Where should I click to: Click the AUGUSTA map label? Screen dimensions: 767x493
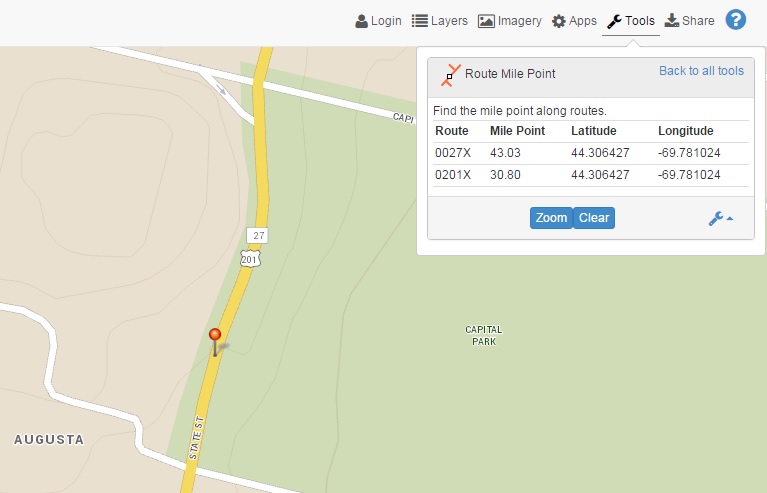pyautogui.click(x=49, y=440)
